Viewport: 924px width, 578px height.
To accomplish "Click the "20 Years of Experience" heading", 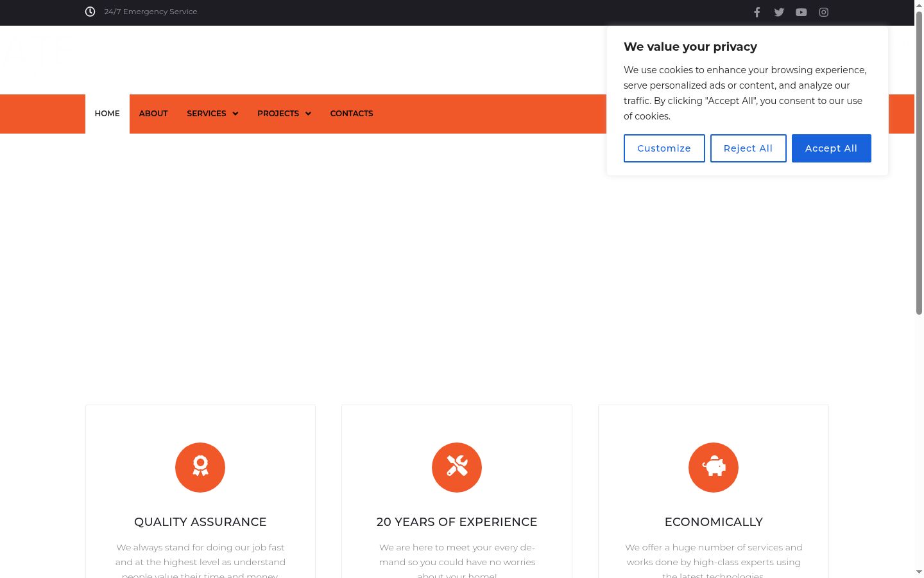I will click(457, 522).
